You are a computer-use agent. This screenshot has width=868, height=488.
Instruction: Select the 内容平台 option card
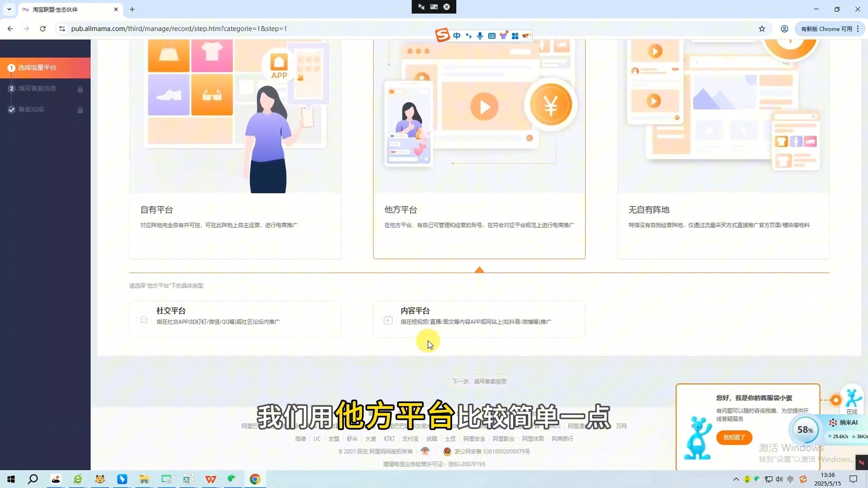479,319
